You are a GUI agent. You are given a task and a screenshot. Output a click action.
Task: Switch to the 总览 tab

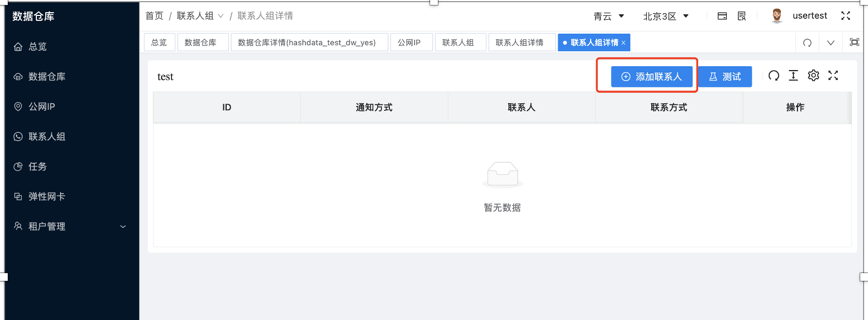[x=159, y=42]
